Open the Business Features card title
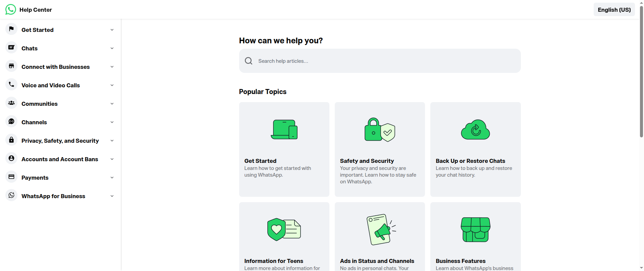Viewport: 644px width, 271px height. coord(461,261)
